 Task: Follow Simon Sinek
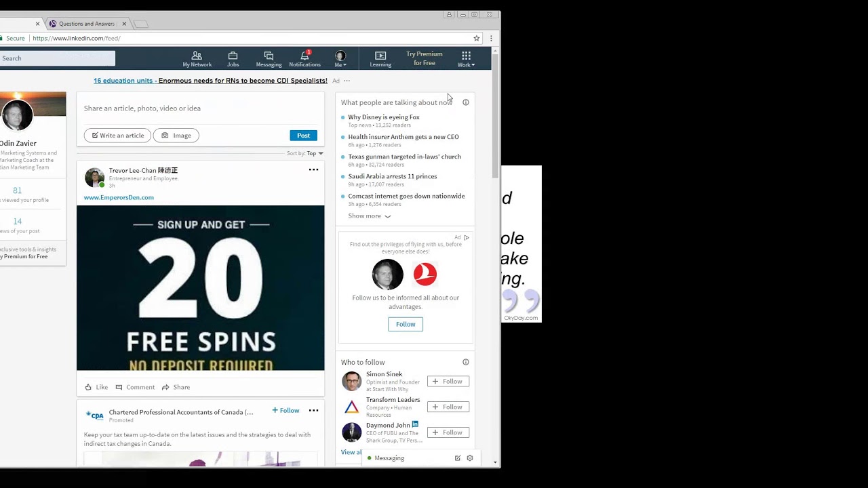(448, 382)
